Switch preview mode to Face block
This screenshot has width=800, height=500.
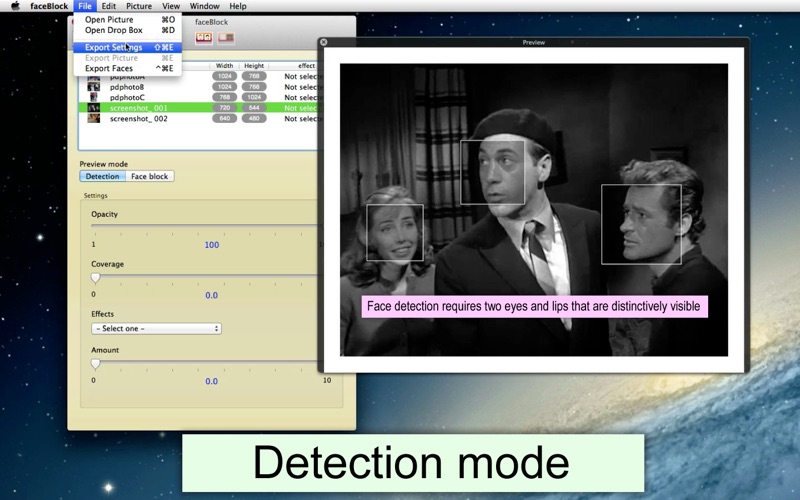[x=149, y=176]
